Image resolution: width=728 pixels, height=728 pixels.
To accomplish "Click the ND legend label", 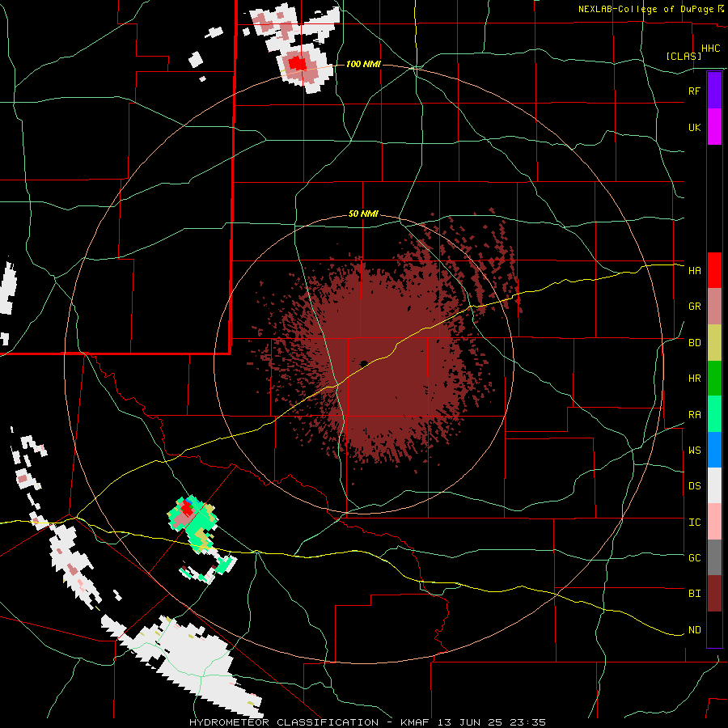I will pyautogui.click(x=695, y=630).
